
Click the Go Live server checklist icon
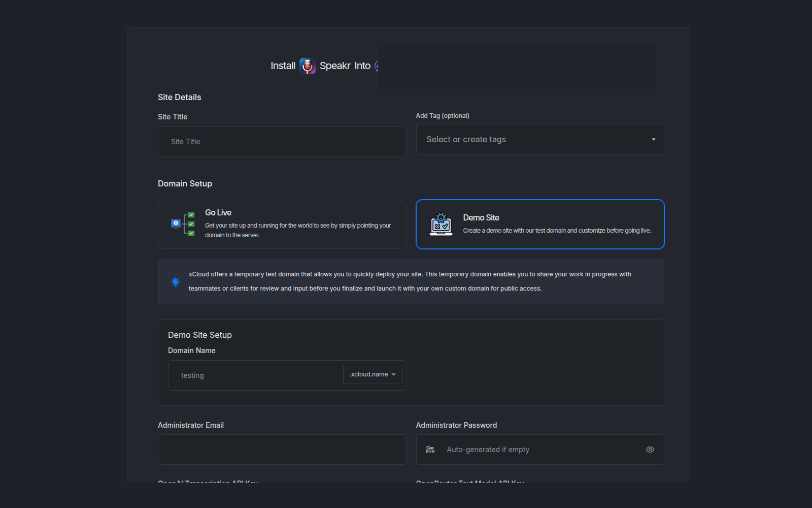pyautogui.click(x=183, y=224)
